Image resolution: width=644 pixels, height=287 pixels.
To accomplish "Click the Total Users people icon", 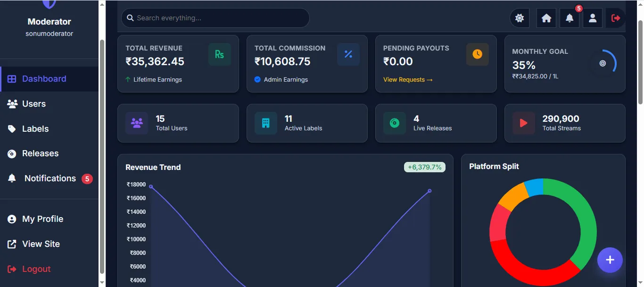I will (x=137, y=123).
